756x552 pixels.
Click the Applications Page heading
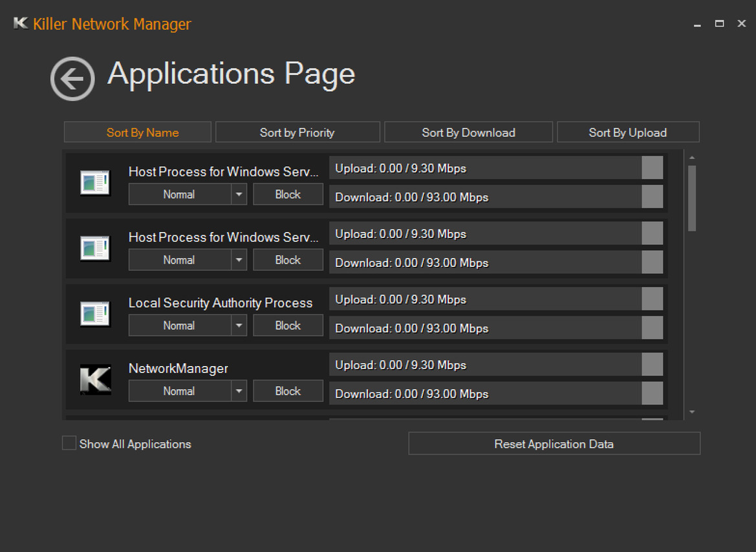pos(232,75)
